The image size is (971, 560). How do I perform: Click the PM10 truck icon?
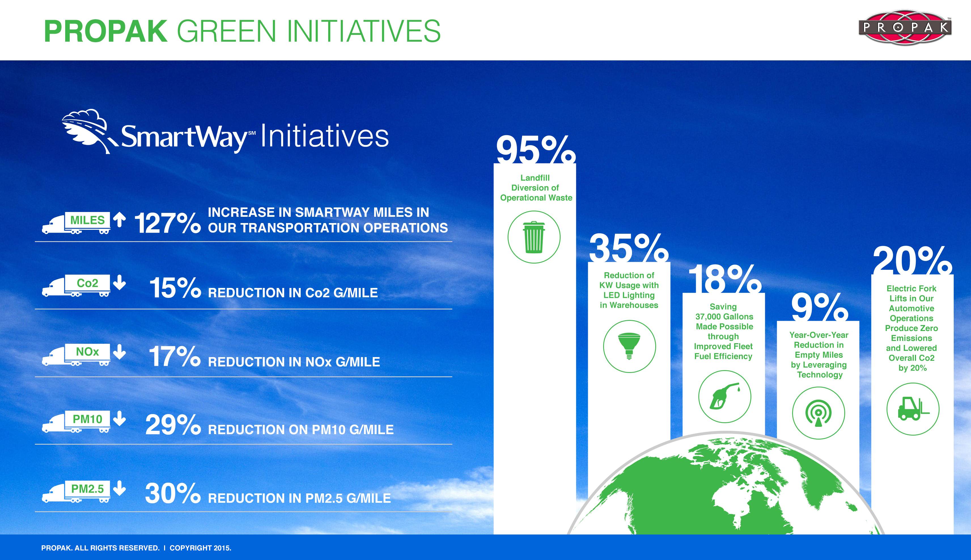pos(76,421)
